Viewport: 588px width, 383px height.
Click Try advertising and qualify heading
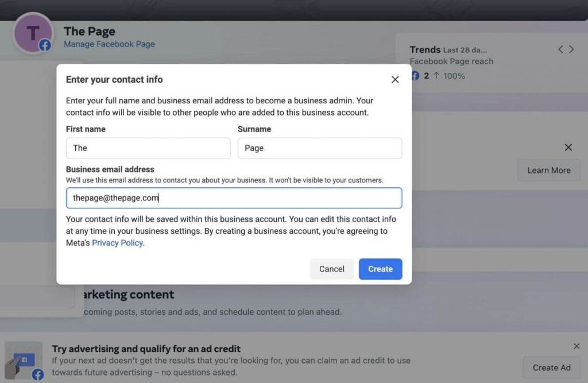(x=146, y=349)
